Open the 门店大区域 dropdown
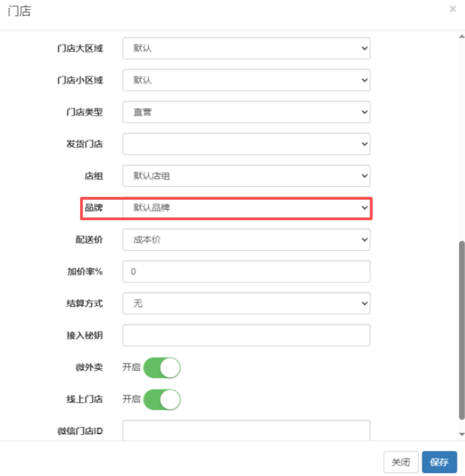The image size is (465, 476). pyautogui.click(x=246, y=48)
